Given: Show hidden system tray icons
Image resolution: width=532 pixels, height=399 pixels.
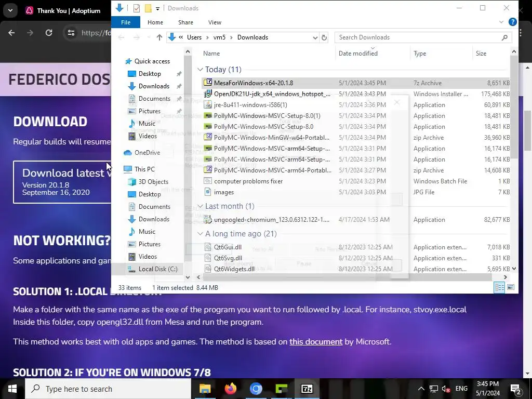Looking at the screenshot, I should pyautogui.click(x=421, y=389).
